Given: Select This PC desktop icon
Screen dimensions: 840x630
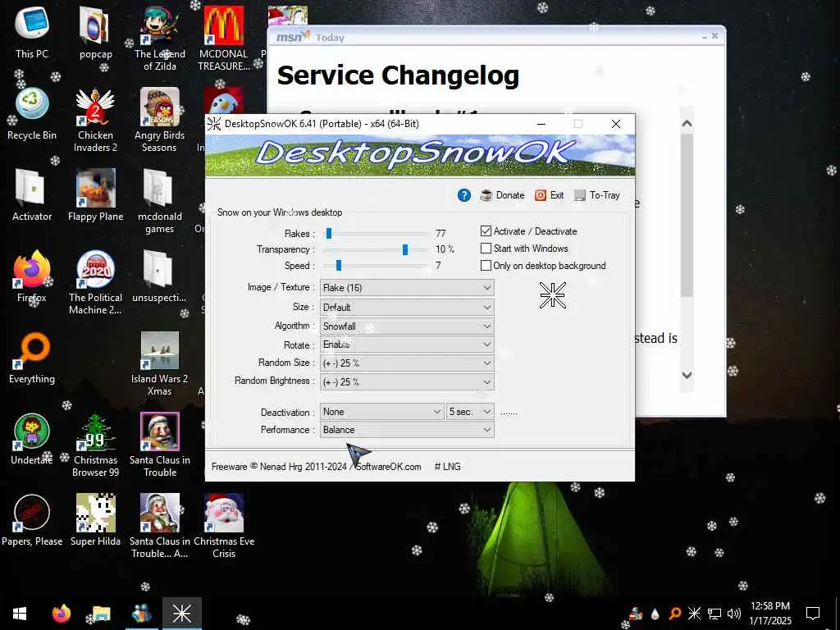Looking at the screenshot, I should tap(32, 33).
